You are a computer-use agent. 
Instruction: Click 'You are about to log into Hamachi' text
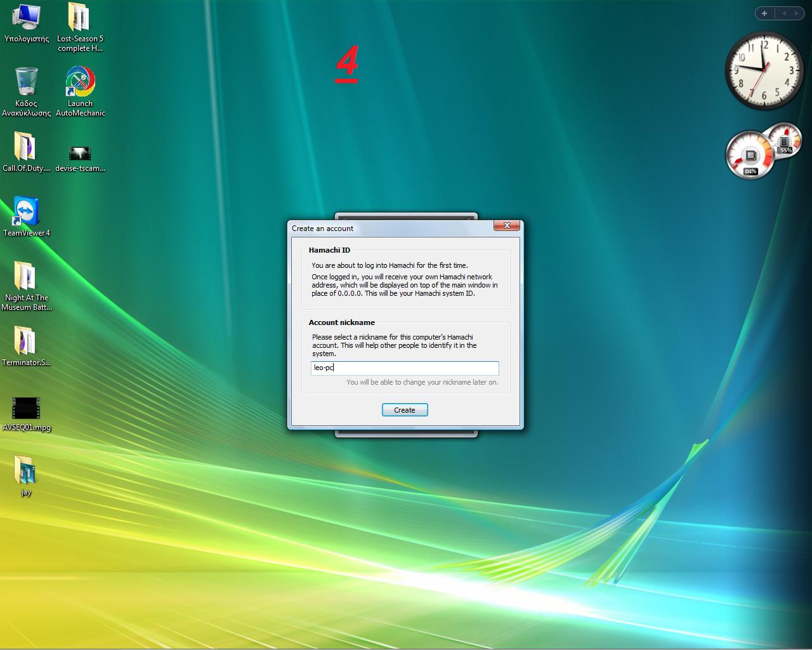(x=390, y=265)
